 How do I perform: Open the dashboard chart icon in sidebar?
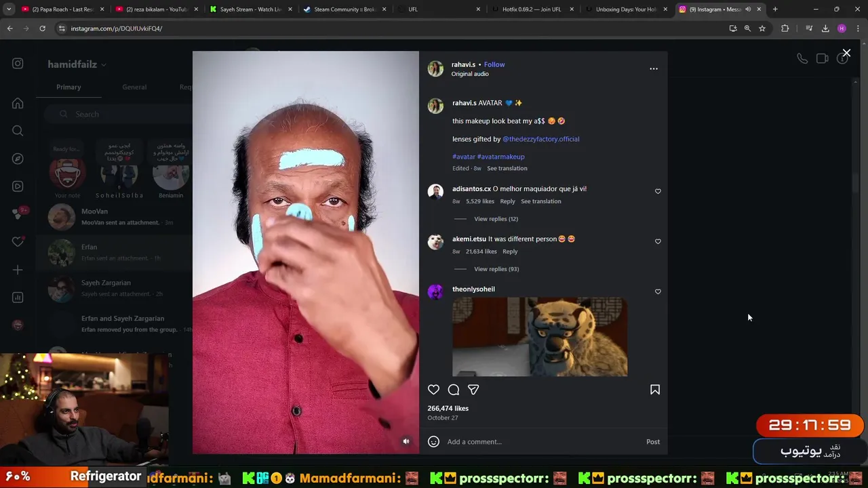click(x=18, y=298)
